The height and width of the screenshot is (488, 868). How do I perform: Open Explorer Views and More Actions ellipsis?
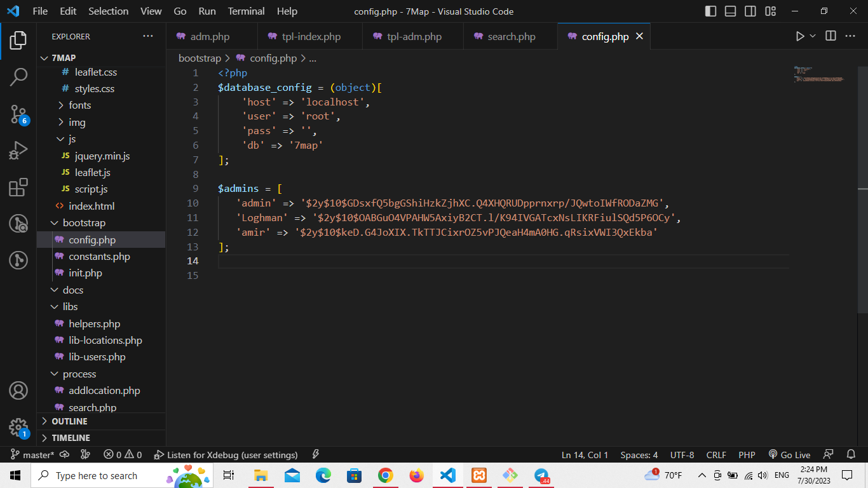tap(148, 36)
